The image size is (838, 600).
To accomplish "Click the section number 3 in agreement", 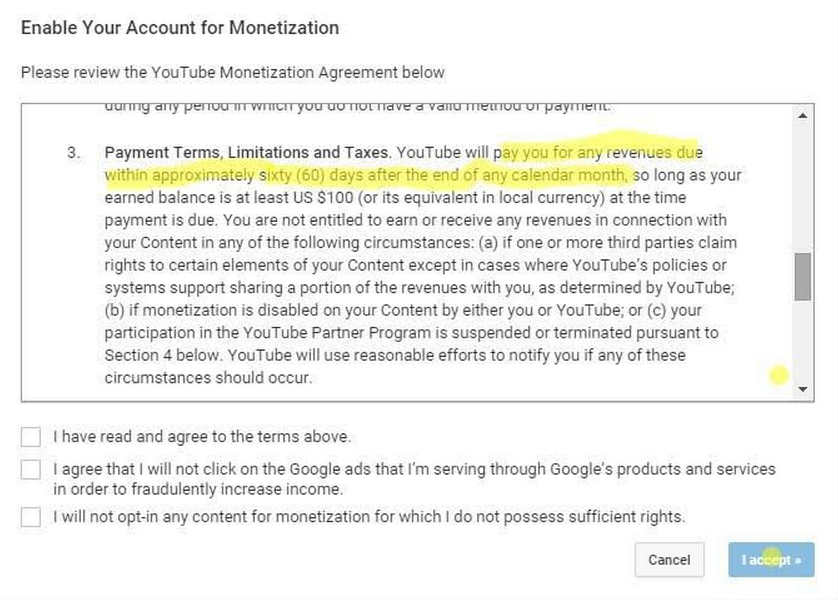I will pyautogui.click(x=73, y=153).
